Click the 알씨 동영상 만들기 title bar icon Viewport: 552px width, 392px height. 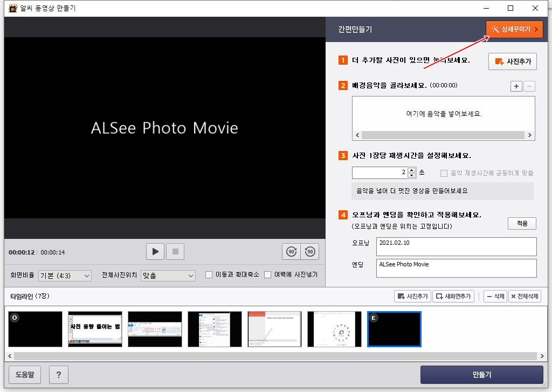pyautogui.click(x=13, y=8)
